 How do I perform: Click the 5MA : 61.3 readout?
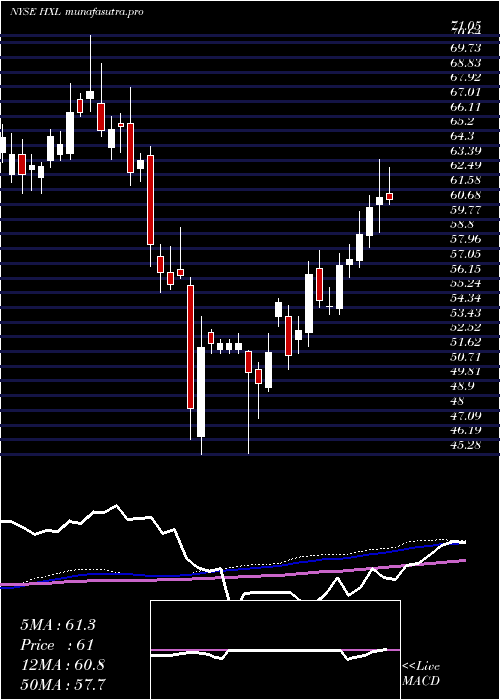coord(58,625)
